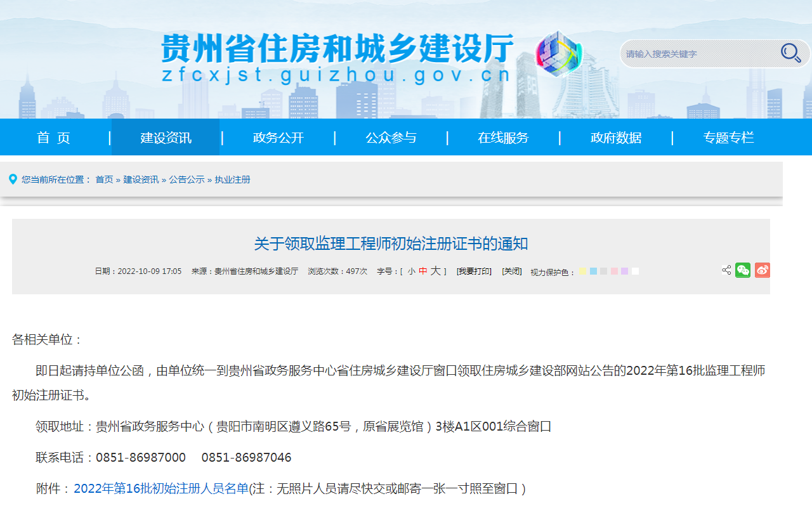This screenshot has width=812, height=508.
Task: Open the 首页 navigation tab
Action: 54,138
